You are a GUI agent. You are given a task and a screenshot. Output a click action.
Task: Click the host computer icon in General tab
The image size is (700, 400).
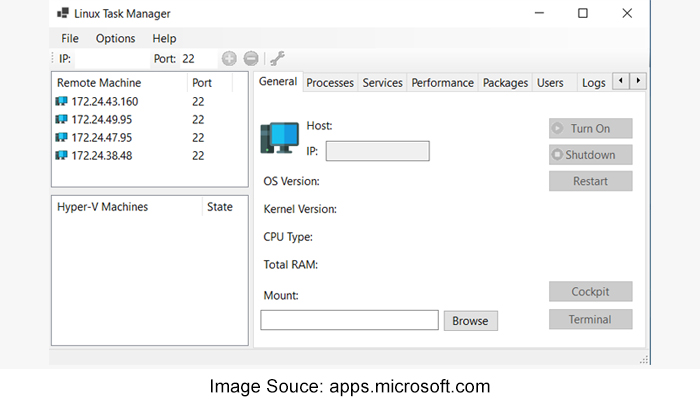click(279, 137)
